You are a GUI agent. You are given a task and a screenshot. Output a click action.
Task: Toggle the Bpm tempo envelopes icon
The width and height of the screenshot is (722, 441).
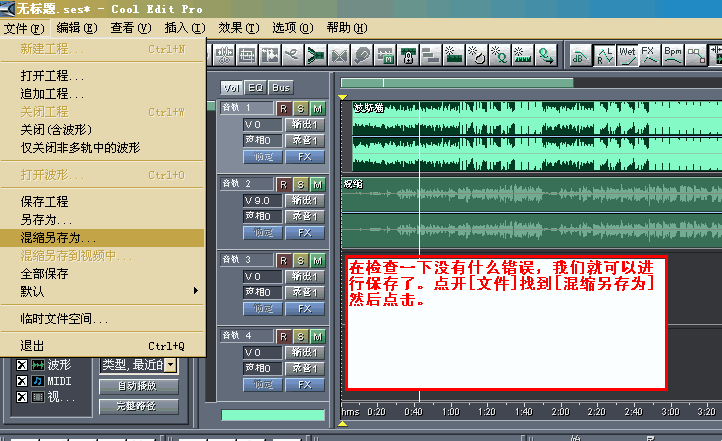[x=673, y=56]
